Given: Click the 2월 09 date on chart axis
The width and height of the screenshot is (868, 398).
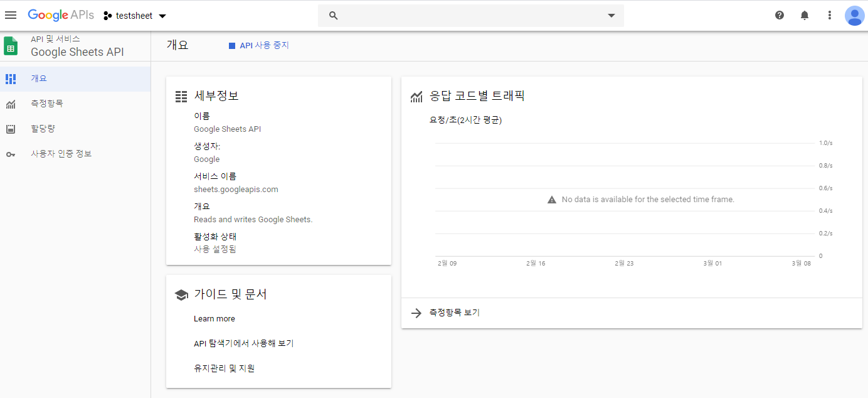Looking at the screenshot, I should click(447, 264).
